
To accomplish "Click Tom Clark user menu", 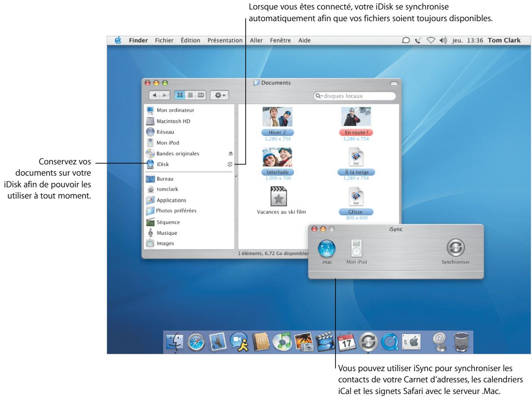I will (504, 41).
